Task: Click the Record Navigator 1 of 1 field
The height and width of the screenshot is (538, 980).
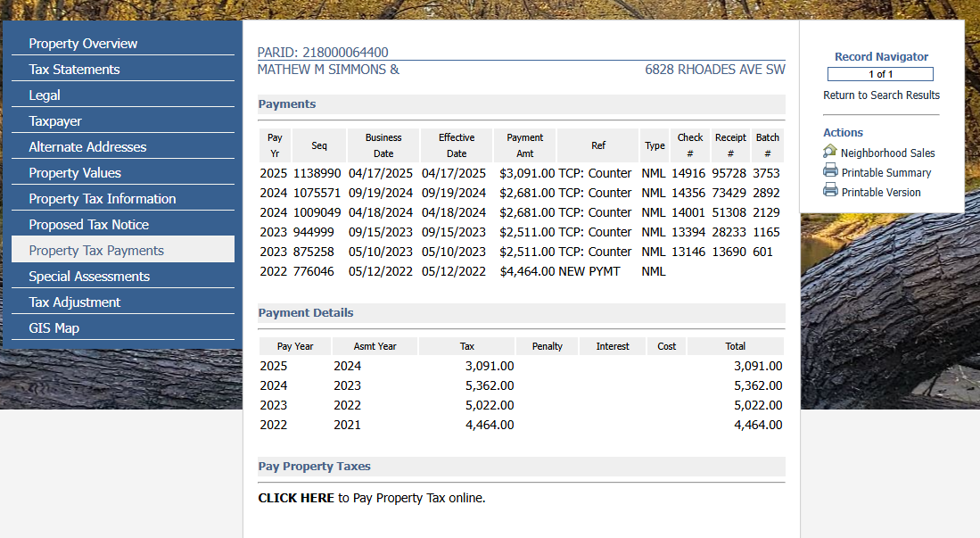Action: (x=880, y=74)
